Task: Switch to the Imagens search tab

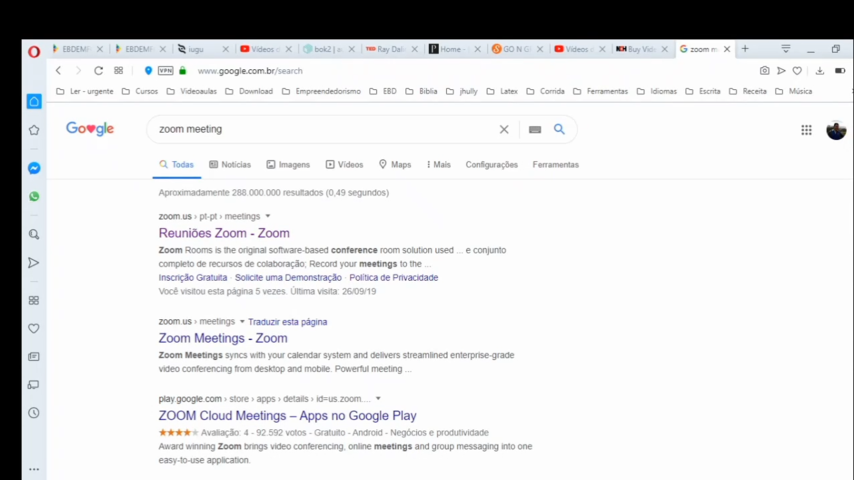Action: 288,165
